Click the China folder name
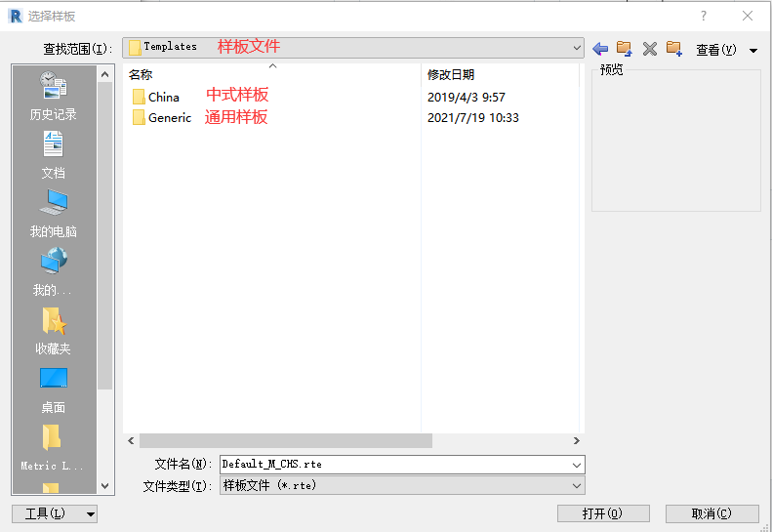The image size is (772, 532). point(164,98)
